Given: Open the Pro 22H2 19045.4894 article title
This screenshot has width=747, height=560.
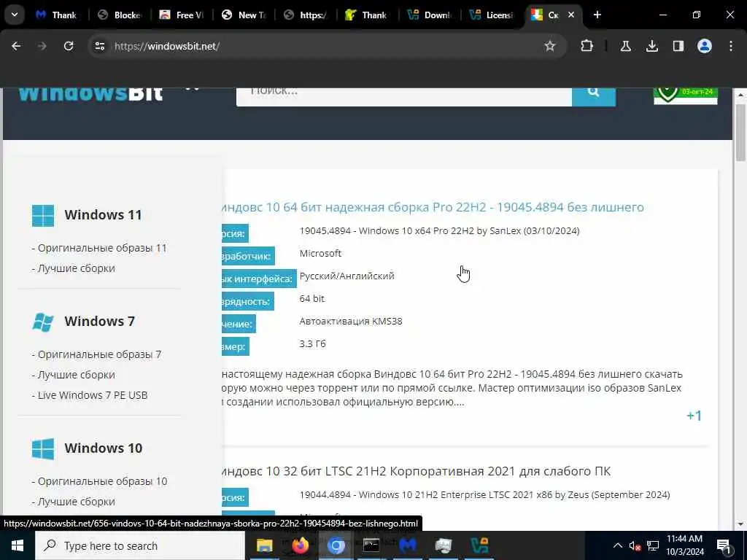Looking at the screenshot, I should click(433, 207).
